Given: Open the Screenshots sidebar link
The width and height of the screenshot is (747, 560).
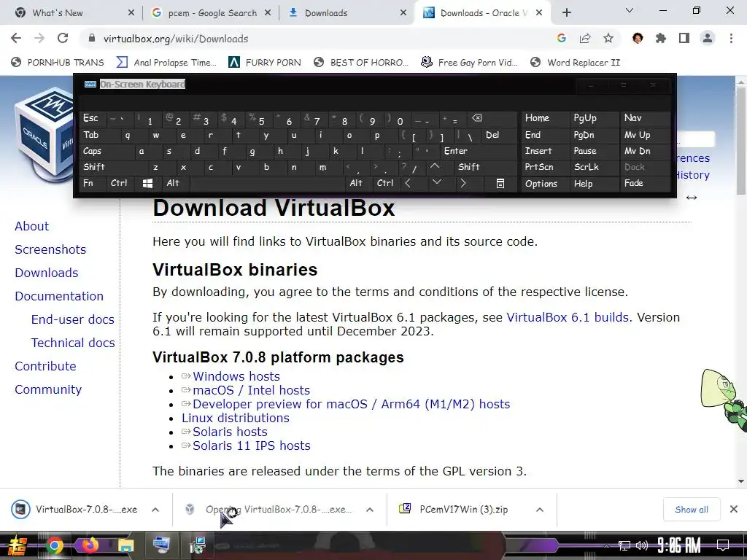Looking at the screenshot, I should (50, 249).
